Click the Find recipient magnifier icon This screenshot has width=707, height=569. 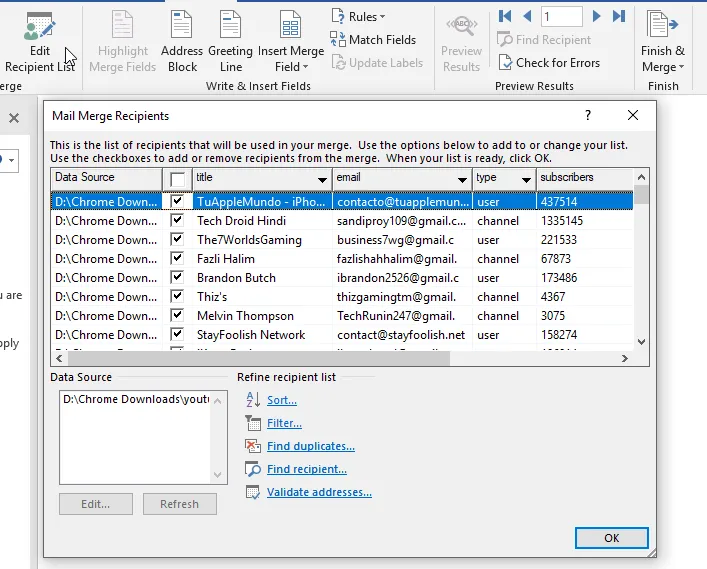(x=253, y=469)
